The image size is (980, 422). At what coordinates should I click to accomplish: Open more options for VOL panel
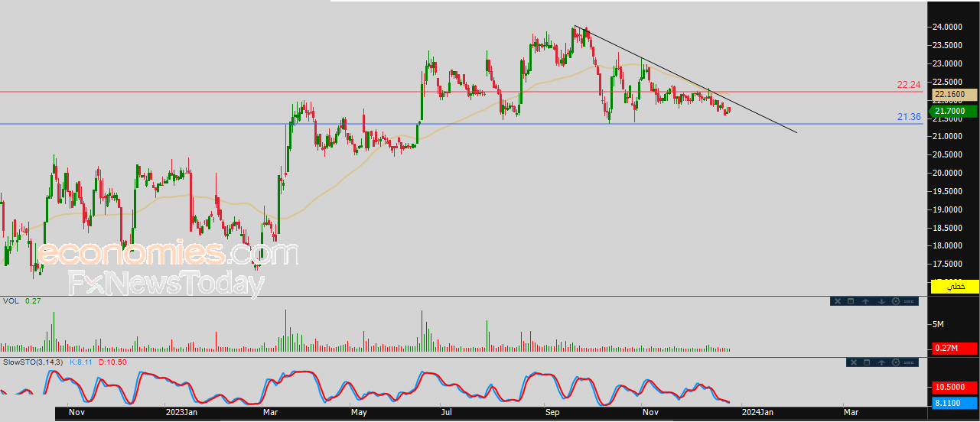click(x=909, y=301)
